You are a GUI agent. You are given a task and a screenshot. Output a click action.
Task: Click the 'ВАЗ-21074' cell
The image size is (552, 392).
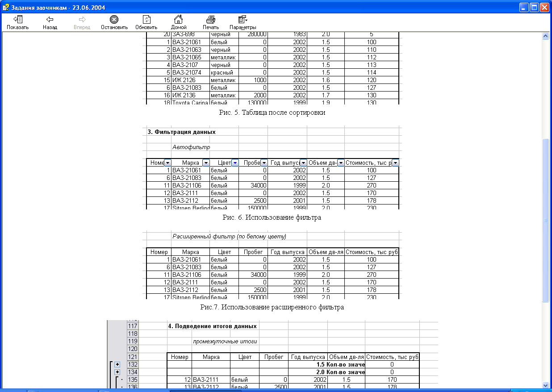pos(191,72)
